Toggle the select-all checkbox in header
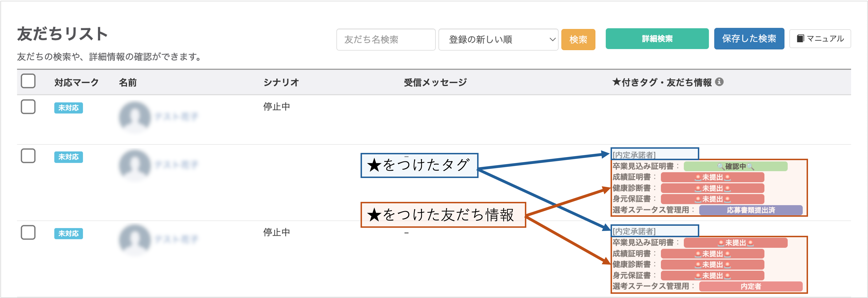868x298 pixels. point(28,81)
